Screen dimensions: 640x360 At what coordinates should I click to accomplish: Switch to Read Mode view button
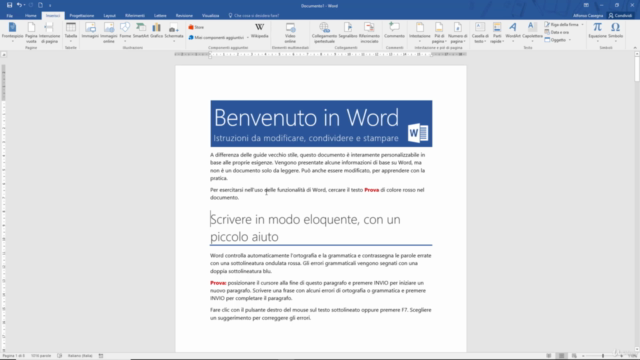tap(549, 356)
